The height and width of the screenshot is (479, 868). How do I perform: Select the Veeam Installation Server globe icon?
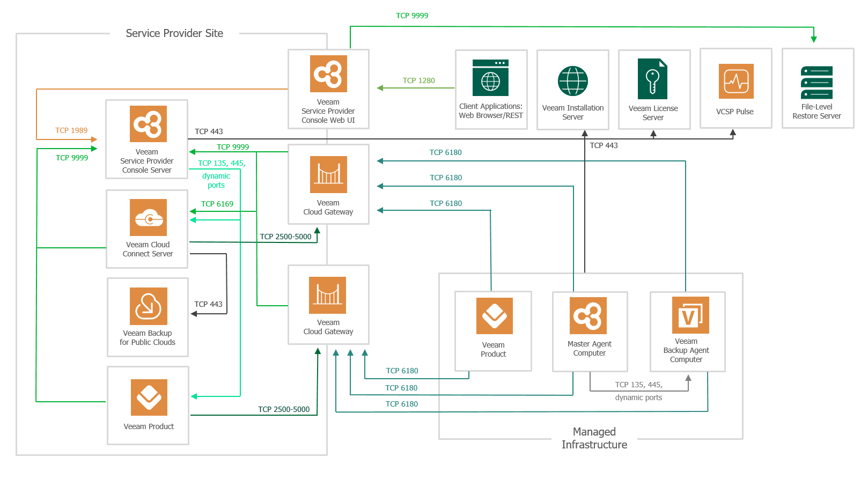click(x=573, y=81)
